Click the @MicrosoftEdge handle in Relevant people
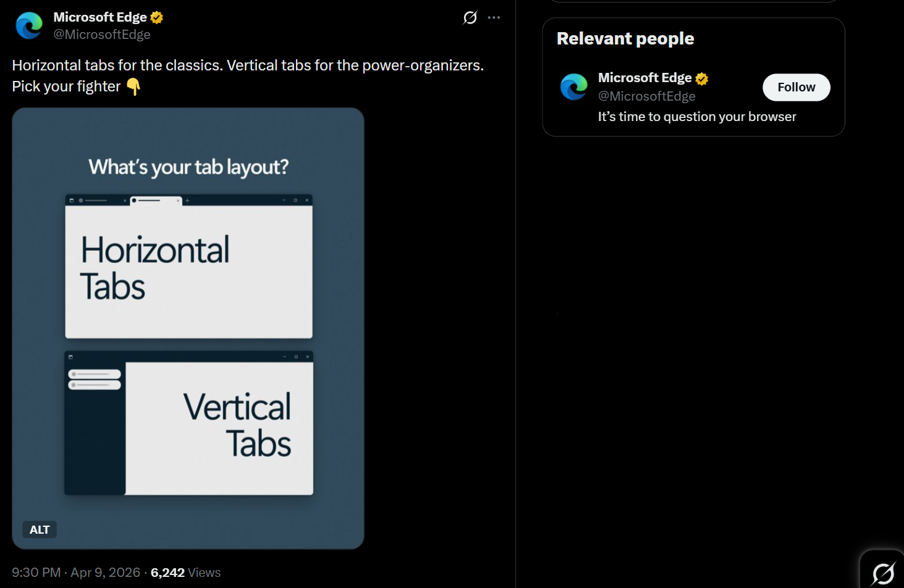The image size is (904, 588). (646, 96)
